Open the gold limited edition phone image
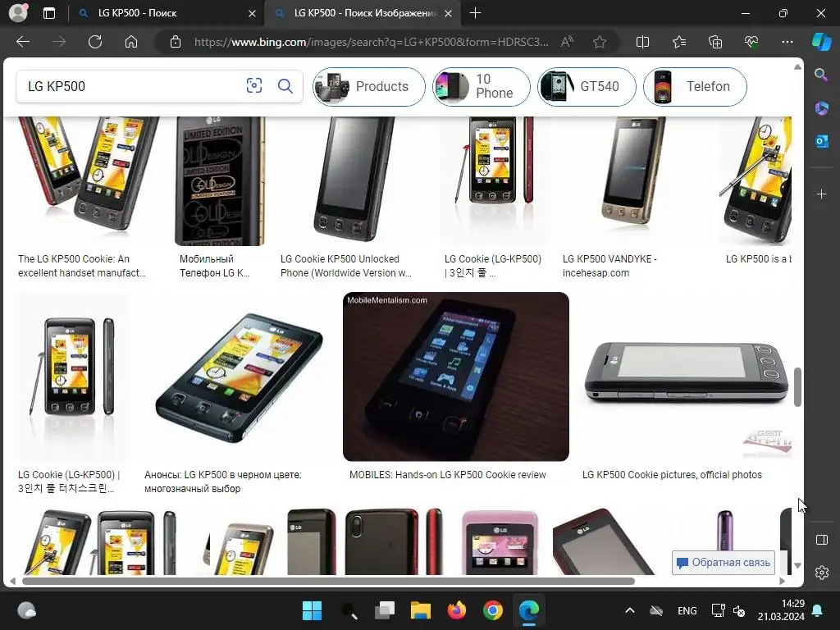The height and width of the screenshot is (630, 840). point(220,181)
